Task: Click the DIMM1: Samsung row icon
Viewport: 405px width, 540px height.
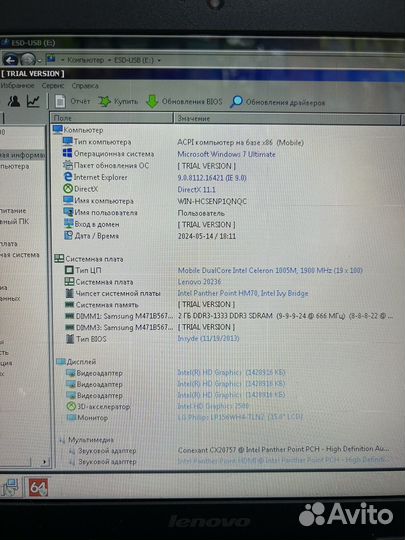Action: tap(70, 316)
